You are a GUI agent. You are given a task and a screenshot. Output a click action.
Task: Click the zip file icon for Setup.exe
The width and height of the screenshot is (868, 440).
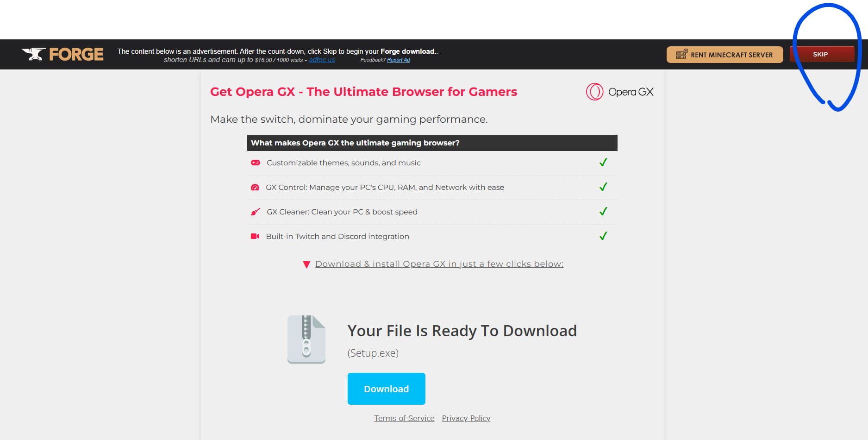[306, 339]
